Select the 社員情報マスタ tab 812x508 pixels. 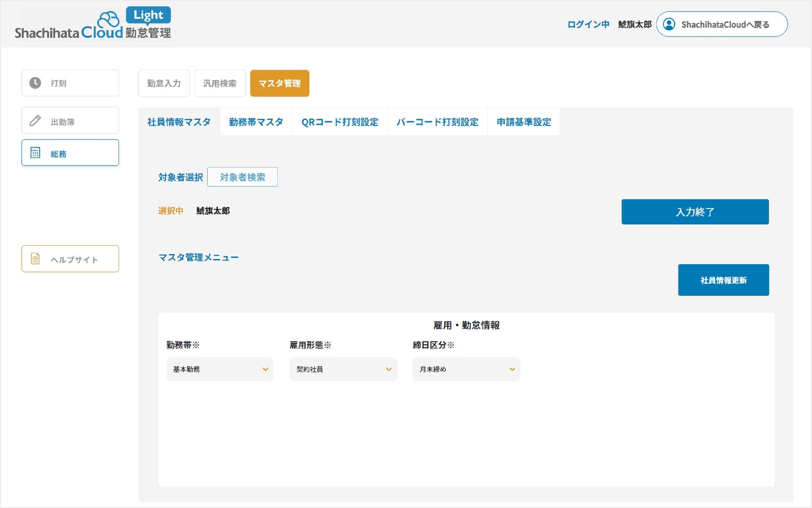[x=179, y=122]
